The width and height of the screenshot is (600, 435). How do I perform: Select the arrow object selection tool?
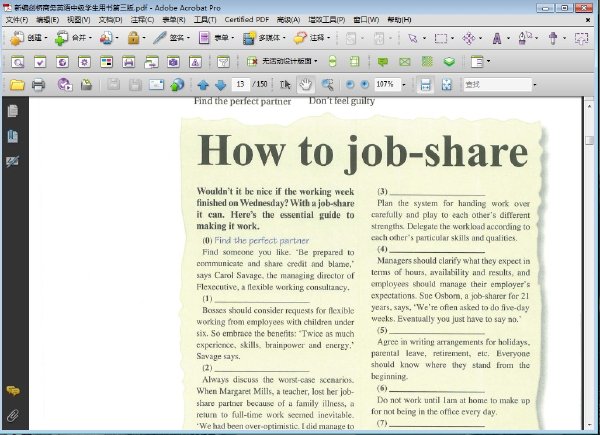(x=412, y=38)
